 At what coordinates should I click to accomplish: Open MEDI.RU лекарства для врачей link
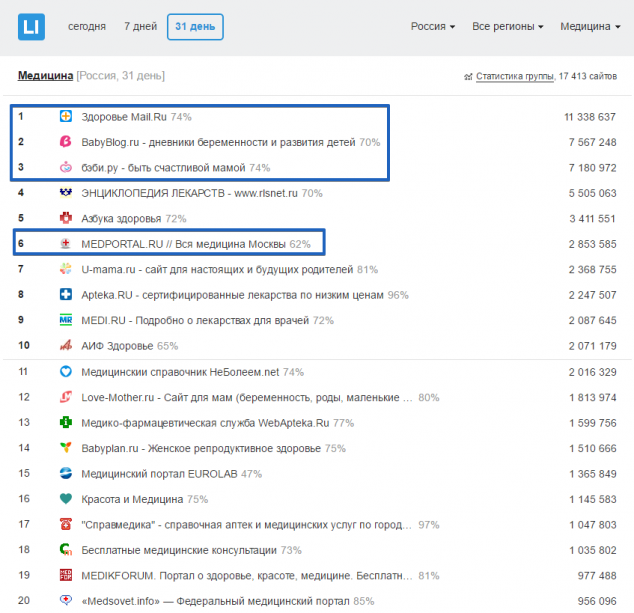tap(195, 321)
